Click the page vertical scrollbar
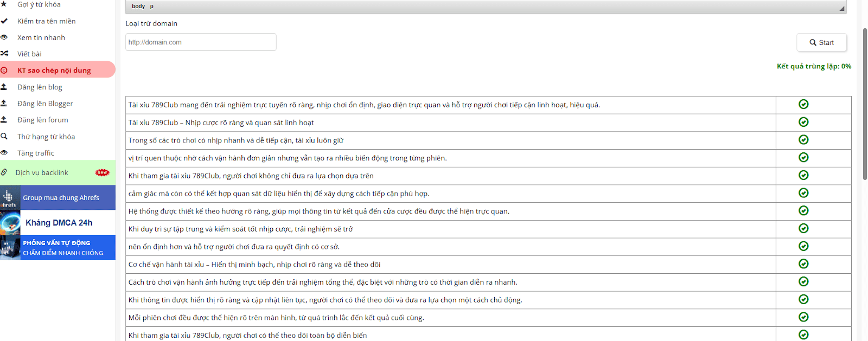This screenshot has width=868, height=341. tap(865, 103)
